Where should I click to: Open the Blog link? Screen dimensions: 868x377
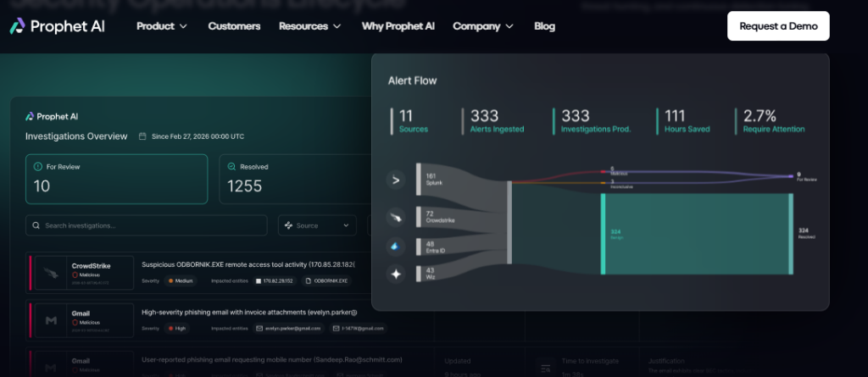pyautogui.click(x=545, y=26)
